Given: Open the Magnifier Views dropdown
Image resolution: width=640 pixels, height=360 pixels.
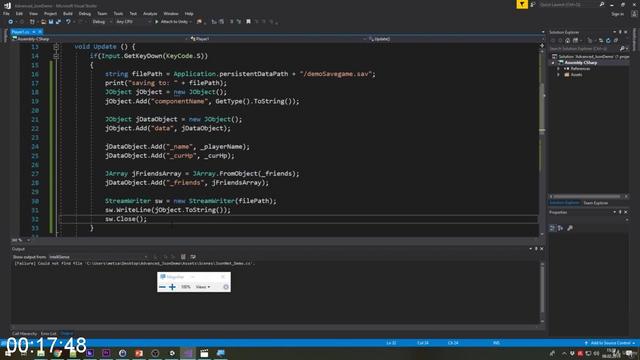Looking at the screenshot, I should [203, 287].
